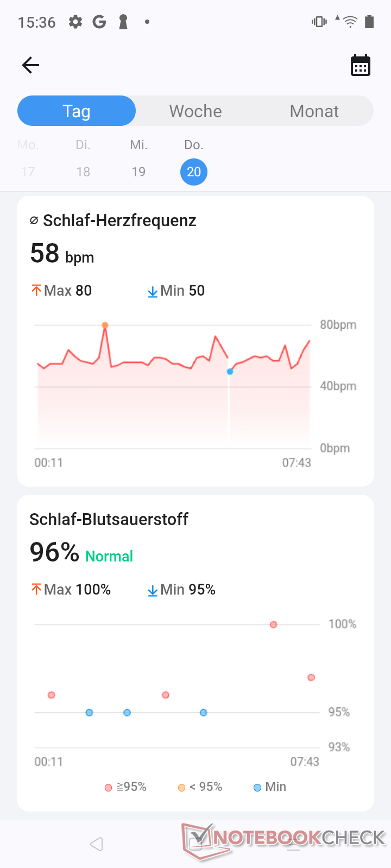
Task: Tap the blue Min arrow icon for blood oxygen
Action: [153, 591]
